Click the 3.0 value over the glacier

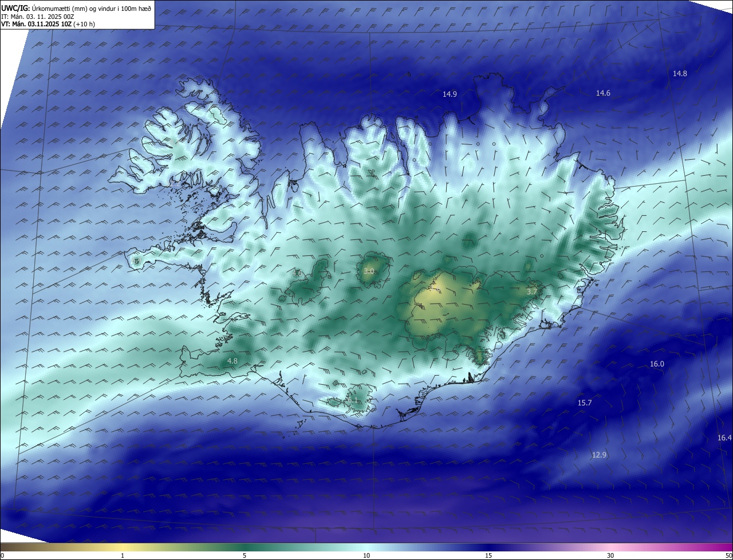tap(369, 271)
